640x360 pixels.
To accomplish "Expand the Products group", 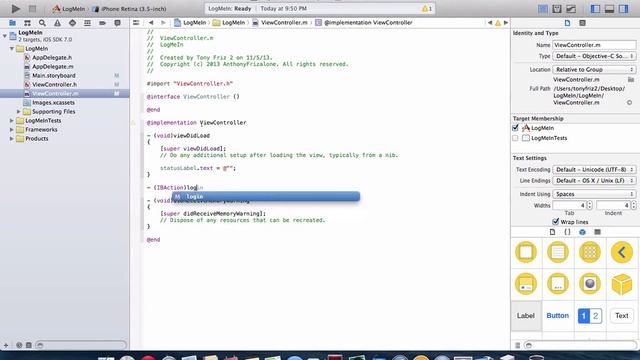I will point(12,138).
